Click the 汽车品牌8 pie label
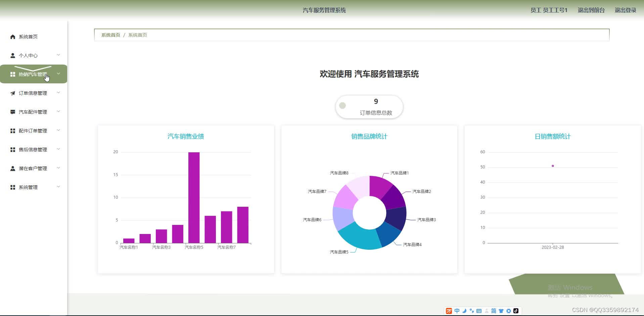Screen dimensions: 644x316 [x=339, y=173]
